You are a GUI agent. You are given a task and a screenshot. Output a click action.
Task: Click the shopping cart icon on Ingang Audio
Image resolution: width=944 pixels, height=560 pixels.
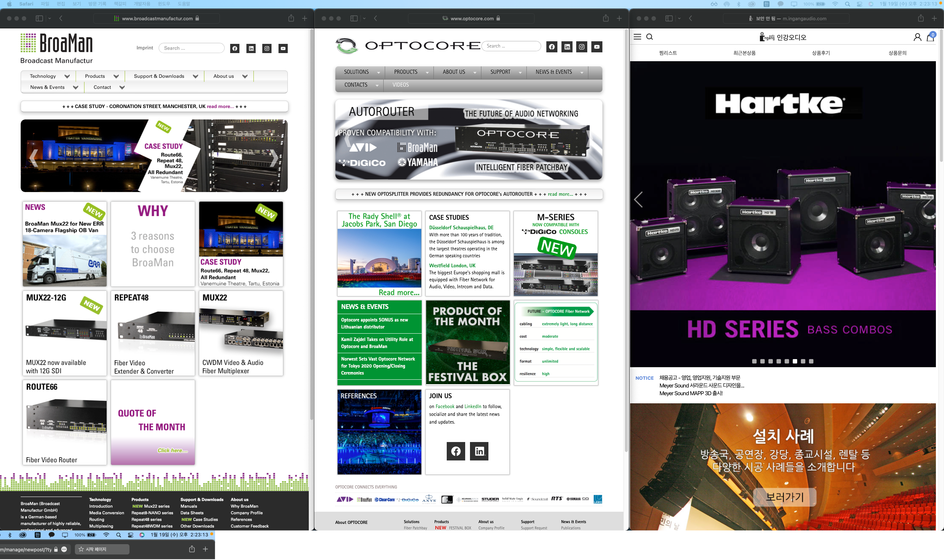(x=930, y=37)
